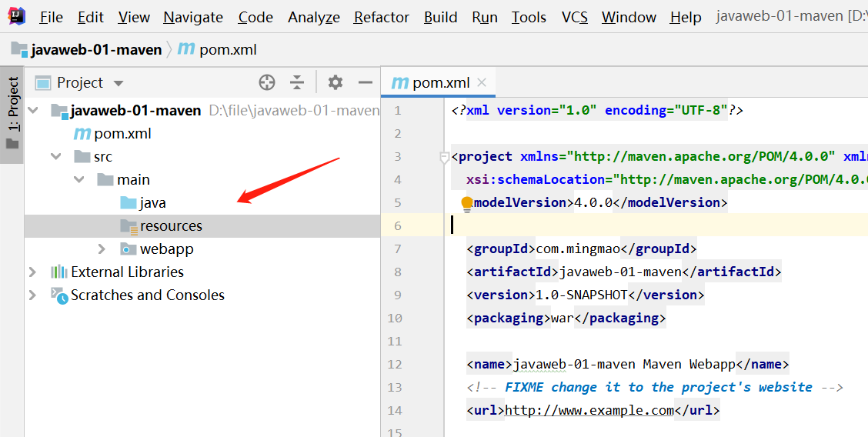Open the Code menu

[x=255, y=17]
